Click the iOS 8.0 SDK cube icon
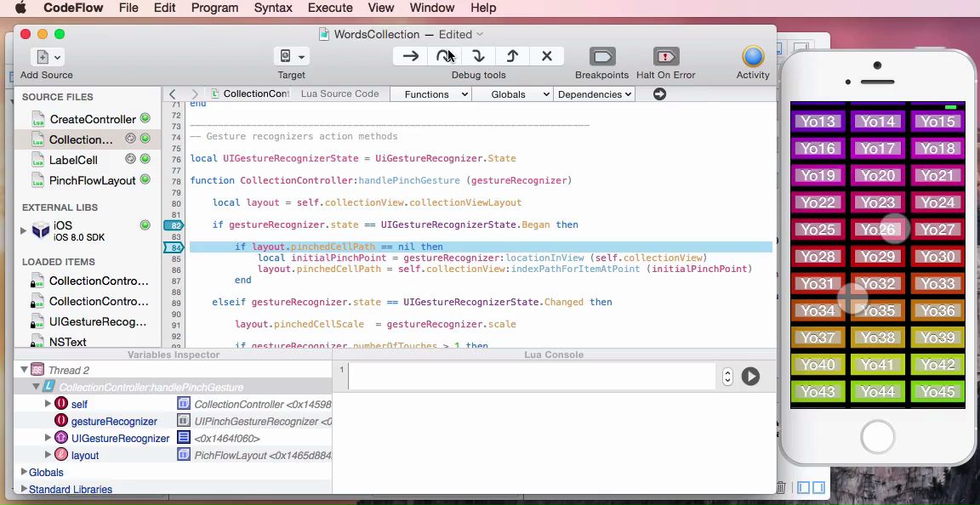 pyautogui.click(x=41, y=230)
